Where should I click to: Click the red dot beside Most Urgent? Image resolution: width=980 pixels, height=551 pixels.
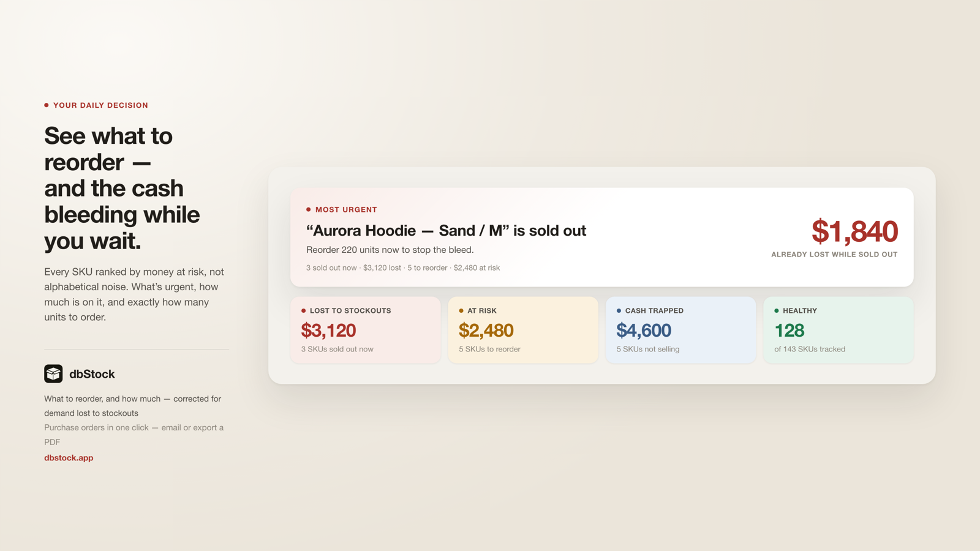pyautogui.click(x=309, y=209)
